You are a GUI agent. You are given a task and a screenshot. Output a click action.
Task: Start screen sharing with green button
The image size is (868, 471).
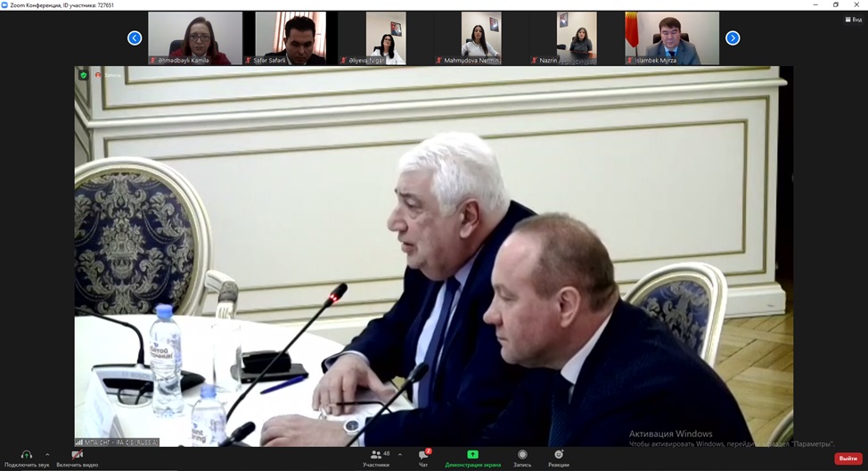tap(472, 458)
